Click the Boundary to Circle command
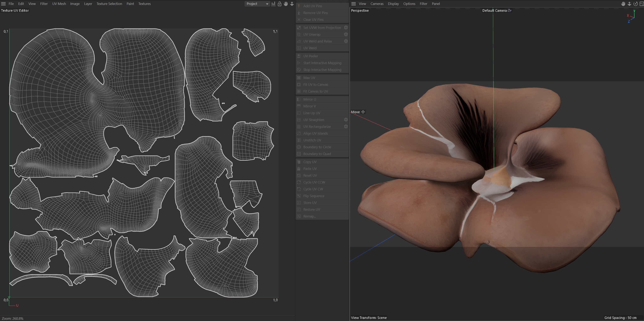644x321 pixels. pyautogui.click(x=317, y=147)
